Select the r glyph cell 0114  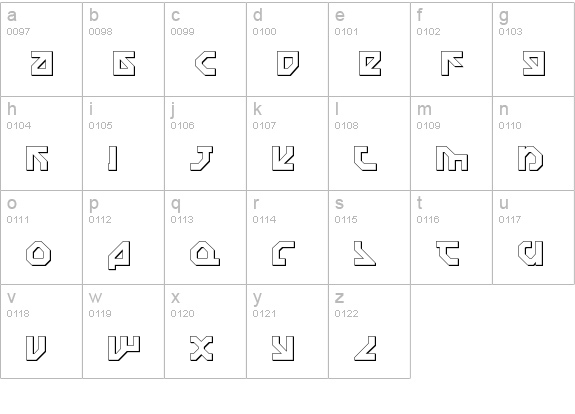coord(288,237)
